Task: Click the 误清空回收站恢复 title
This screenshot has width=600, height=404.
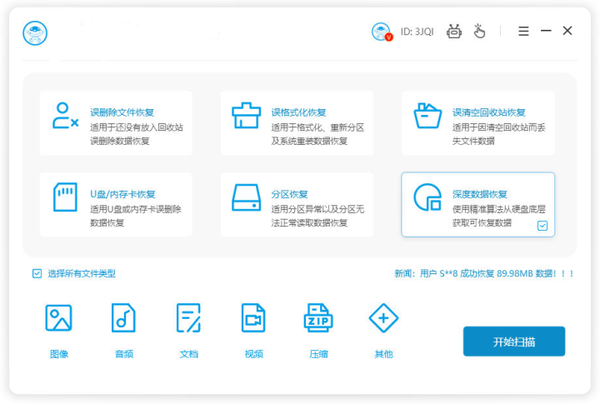Action: tap(489, 112)
